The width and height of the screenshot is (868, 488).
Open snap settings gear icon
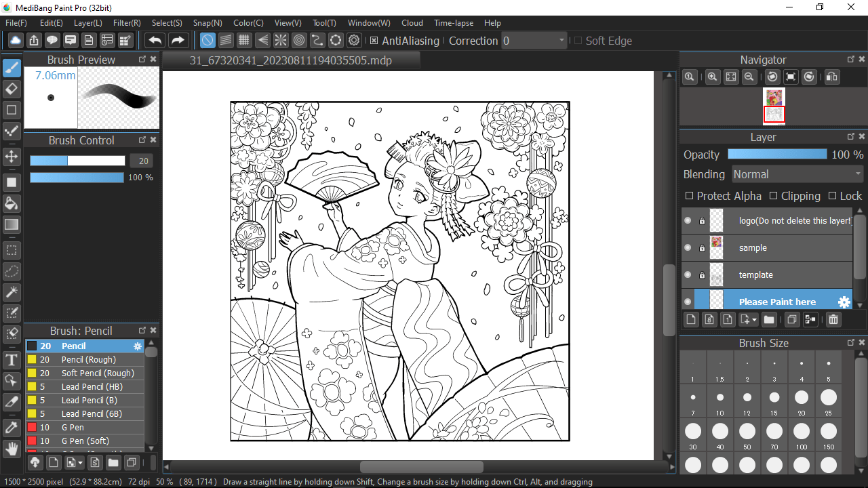[x=354, y=41]
